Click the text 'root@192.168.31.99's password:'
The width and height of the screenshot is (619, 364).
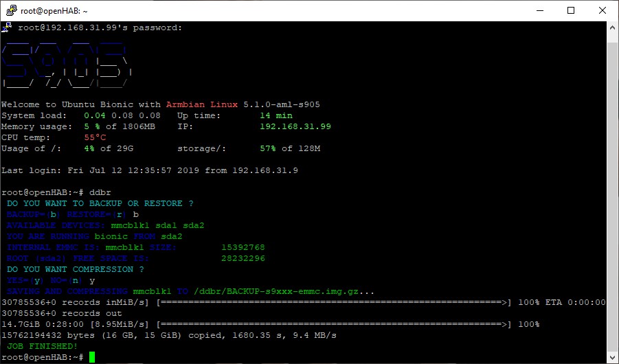[x=100, y=27]
